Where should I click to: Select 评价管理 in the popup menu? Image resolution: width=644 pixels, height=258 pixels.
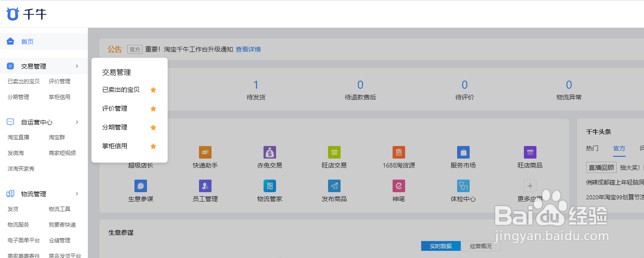[x=115, y=108]
